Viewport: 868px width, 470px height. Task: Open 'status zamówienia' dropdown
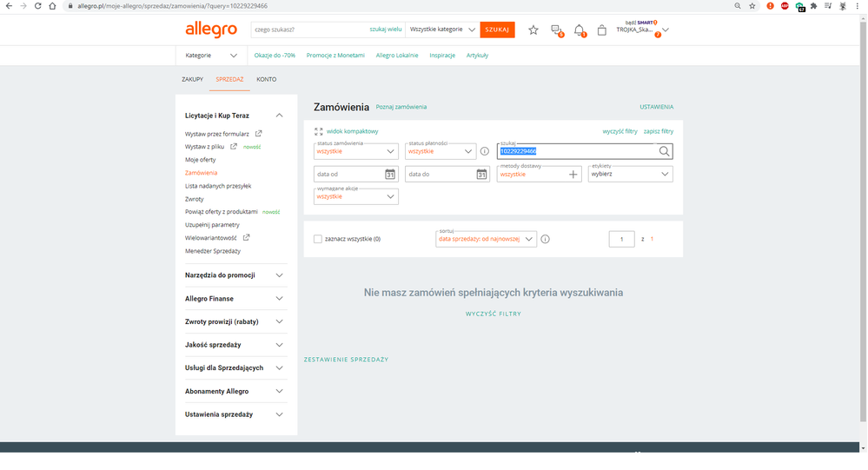point(355,151)
